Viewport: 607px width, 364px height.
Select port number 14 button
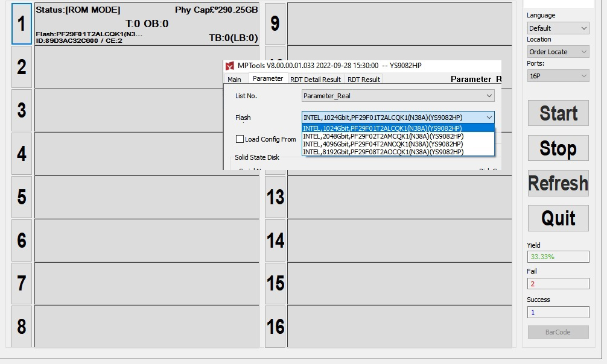coord(275,240)
